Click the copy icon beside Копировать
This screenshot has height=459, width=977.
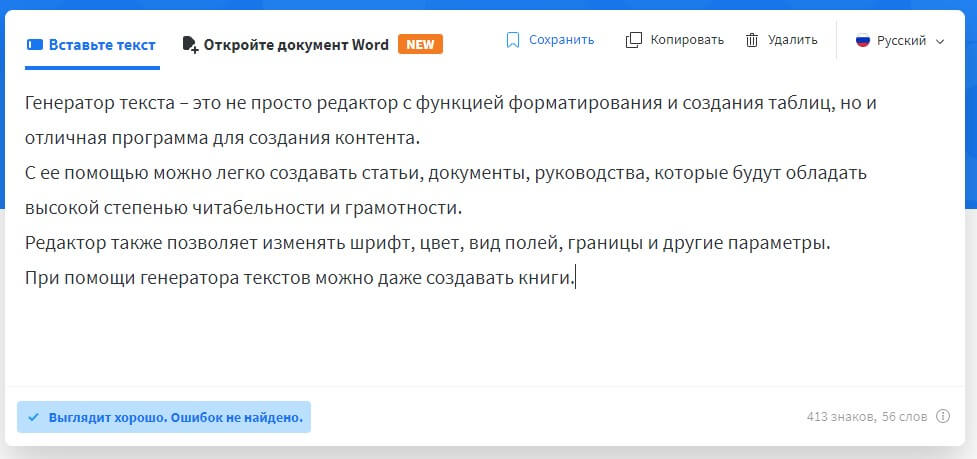click(x=633, y=40)
